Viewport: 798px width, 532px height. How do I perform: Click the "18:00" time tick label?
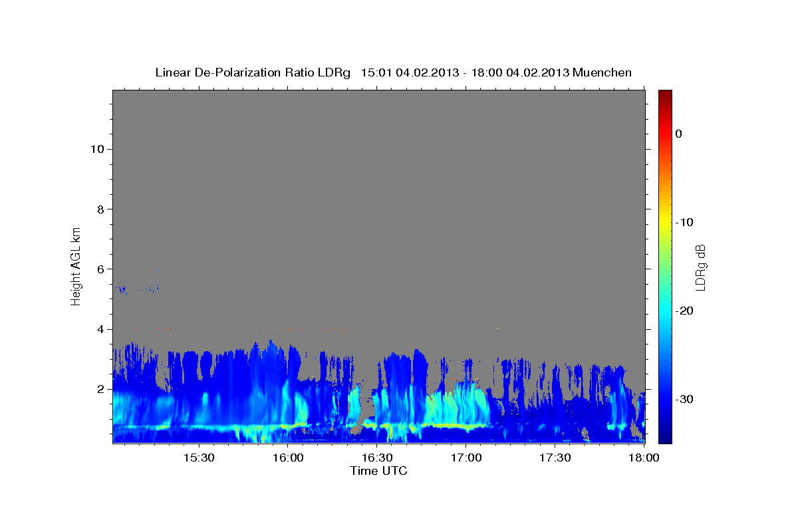(644, 458)
